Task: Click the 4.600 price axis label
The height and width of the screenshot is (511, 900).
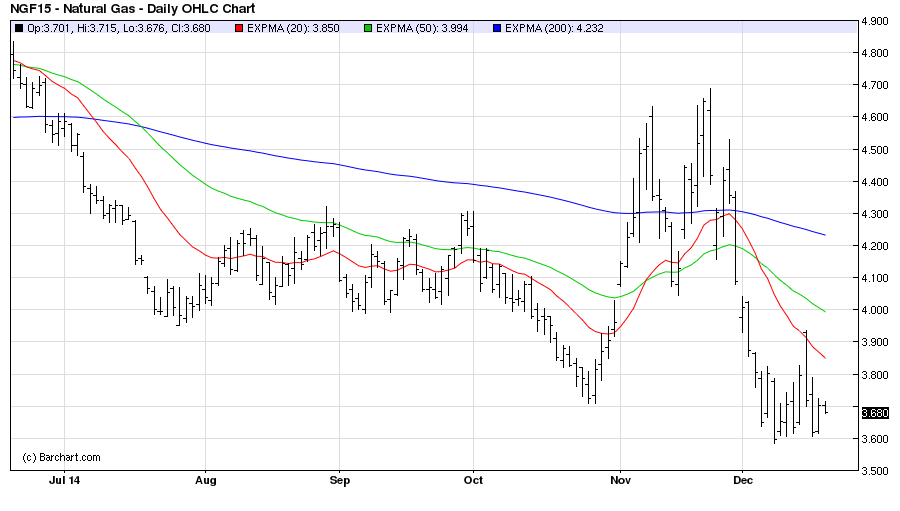Action: click(875, 117)
